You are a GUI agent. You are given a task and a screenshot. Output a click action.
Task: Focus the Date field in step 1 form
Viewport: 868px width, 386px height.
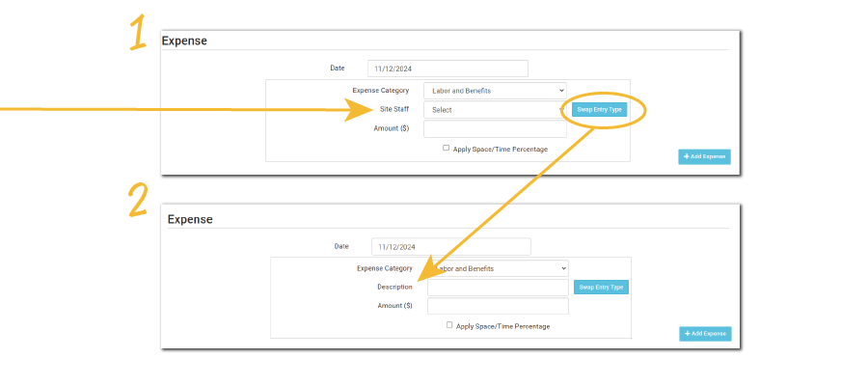pyautogui.click(x=448, y=69)
